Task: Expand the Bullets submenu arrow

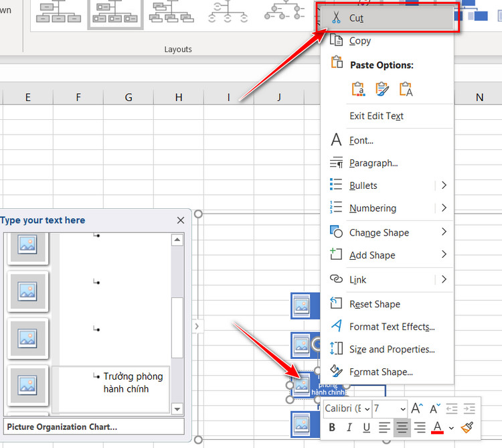Action: coord(444,185)
